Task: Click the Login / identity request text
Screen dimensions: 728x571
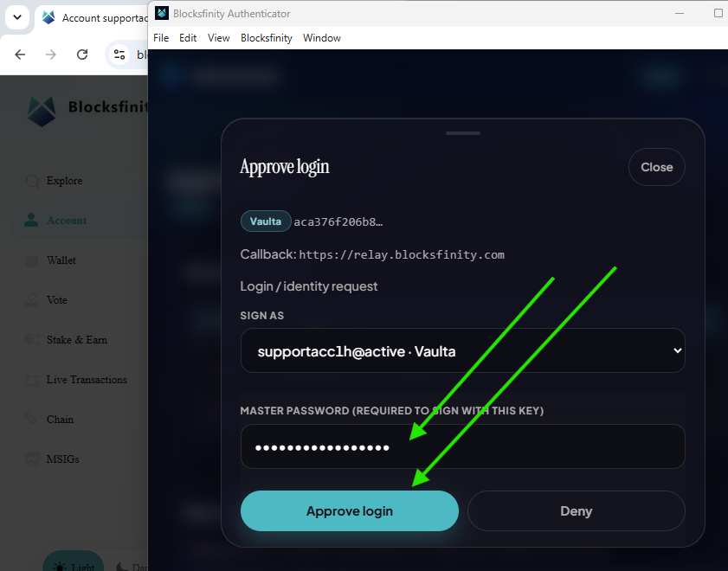Action: pos(309,286)
